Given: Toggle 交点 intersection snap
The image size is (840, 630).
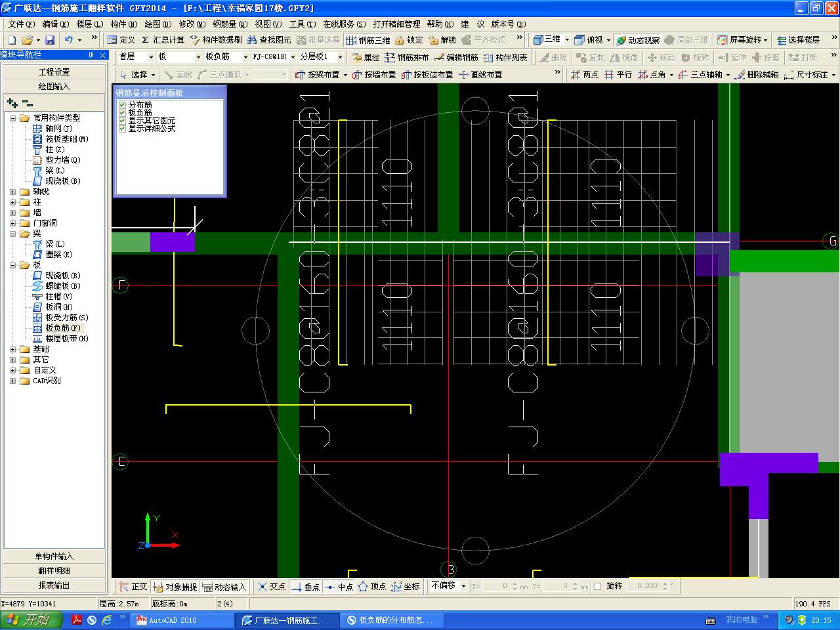Looking at the screenshot, I should click(271, 586).
